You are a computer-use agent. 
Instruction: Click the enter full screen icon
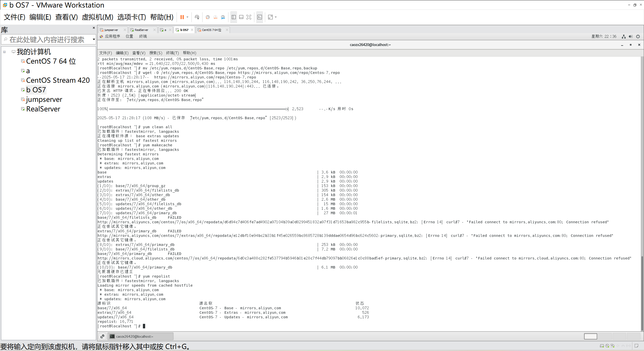[x=249, y=17]
